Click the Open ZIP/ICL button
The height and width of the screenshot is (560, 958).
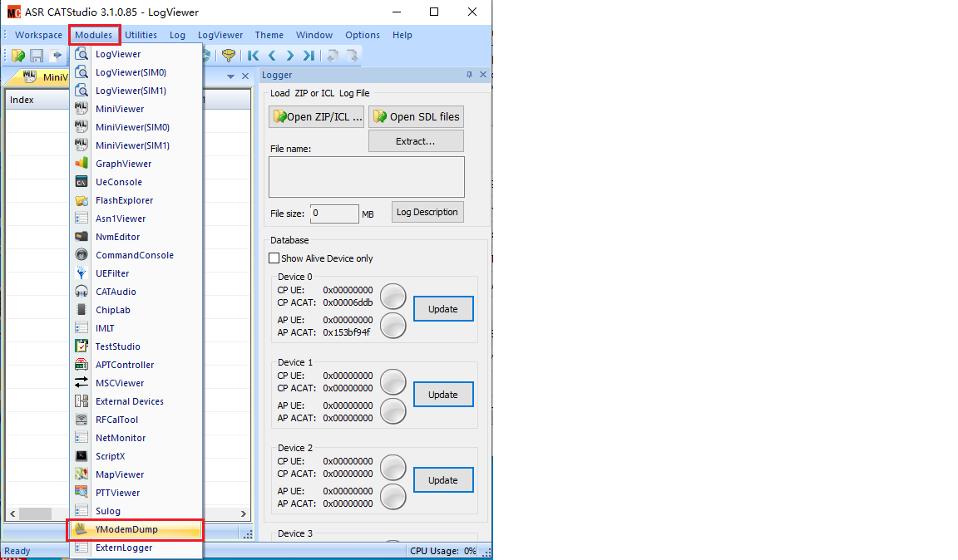317,116
